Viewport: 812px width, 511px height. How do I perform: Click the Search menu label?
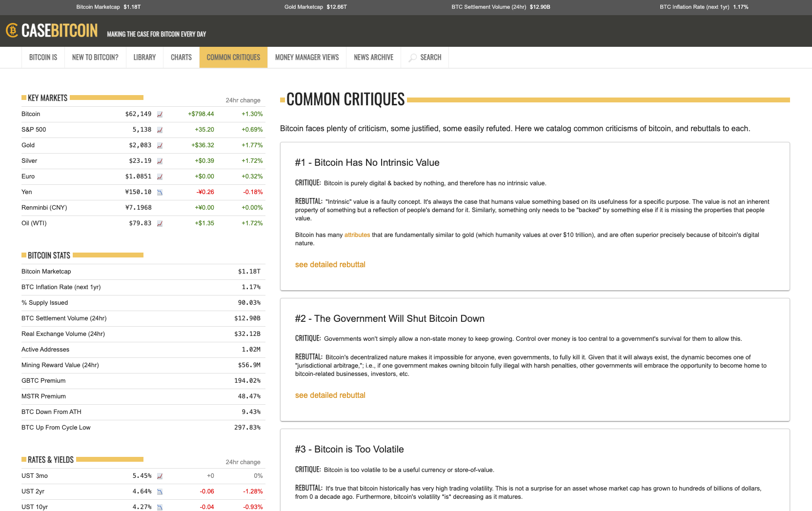[430, 58]
